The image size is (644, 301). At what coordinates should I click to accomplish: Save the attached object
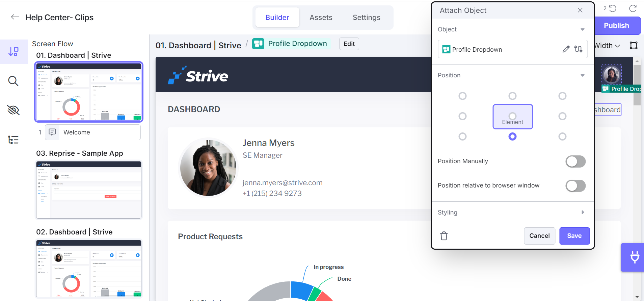(x=574, y=236)
